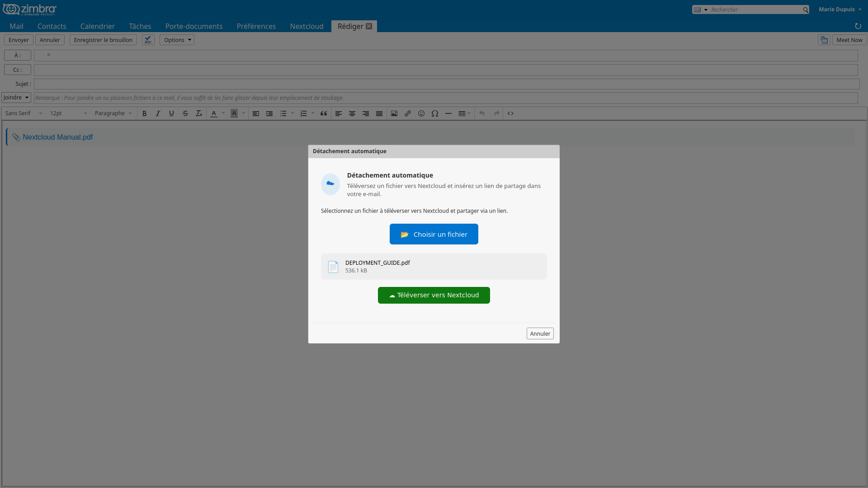The height and width of the screenshot is (488, 868).
Task: Clear text formatting with the remove format icon
Action: pos(199,113)
